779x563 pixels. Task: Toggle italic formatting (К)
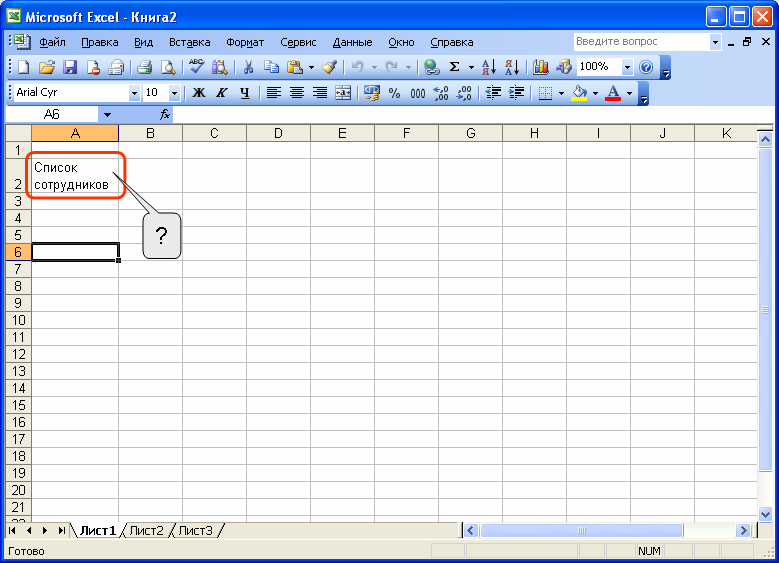(x=222, y=93)
